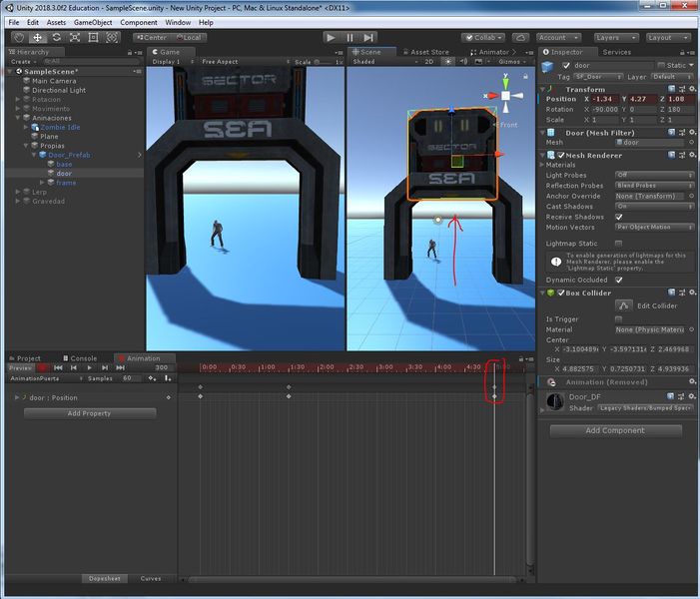
Task: Disable the Mesh Renderer component
Action: 561,156
